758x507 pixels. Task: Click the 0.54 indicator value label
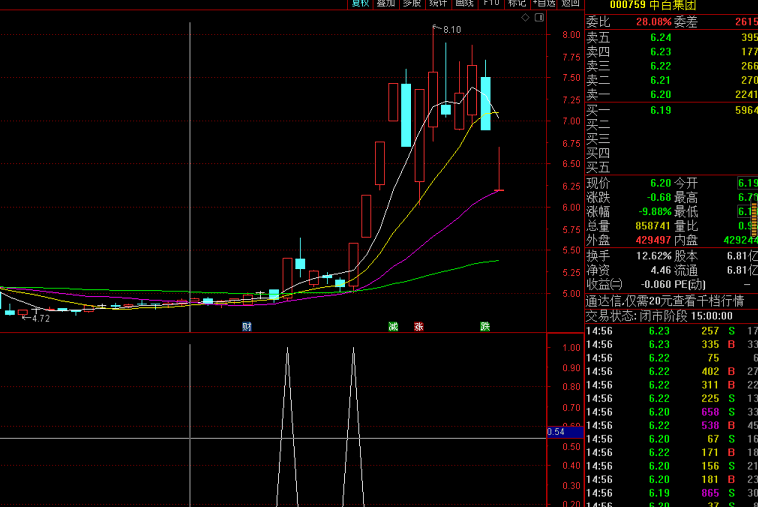[565, 432]
